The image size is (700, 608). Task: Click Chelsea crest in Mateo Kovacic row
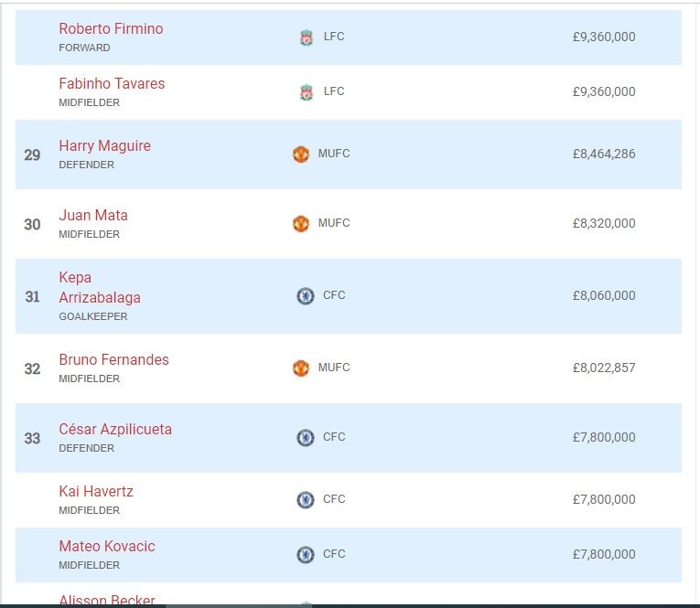(x=306, y=555)
